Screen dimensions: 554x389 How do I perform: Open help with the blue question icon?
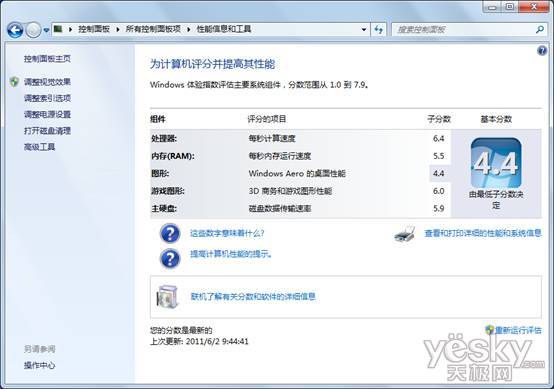point(542,51)
